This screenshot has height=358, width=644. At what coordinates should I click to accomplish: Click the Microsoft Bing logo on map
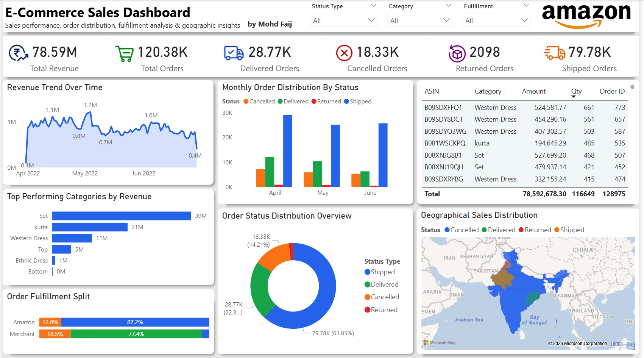pos(439,343)
